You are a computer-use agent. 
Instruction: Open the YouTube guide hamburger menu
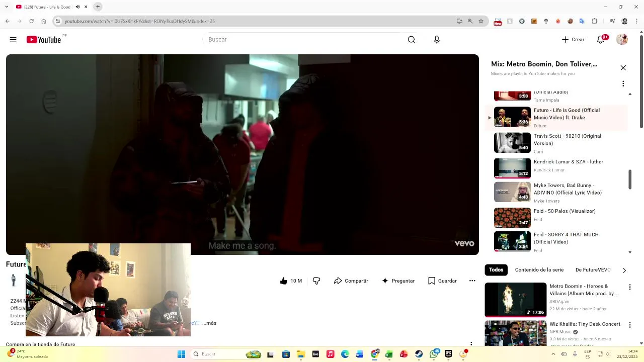[13, 40]
